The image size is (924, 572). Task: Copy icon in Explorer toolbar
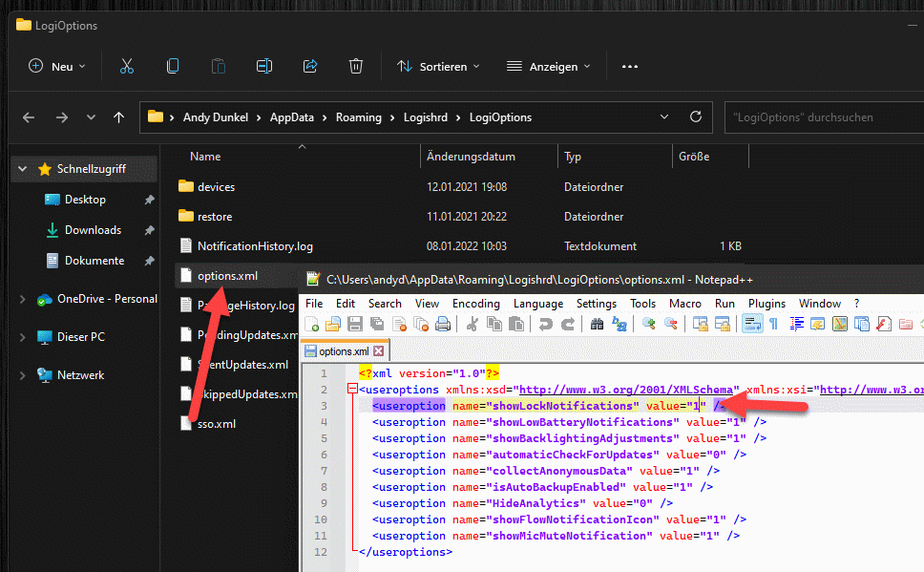173,66
